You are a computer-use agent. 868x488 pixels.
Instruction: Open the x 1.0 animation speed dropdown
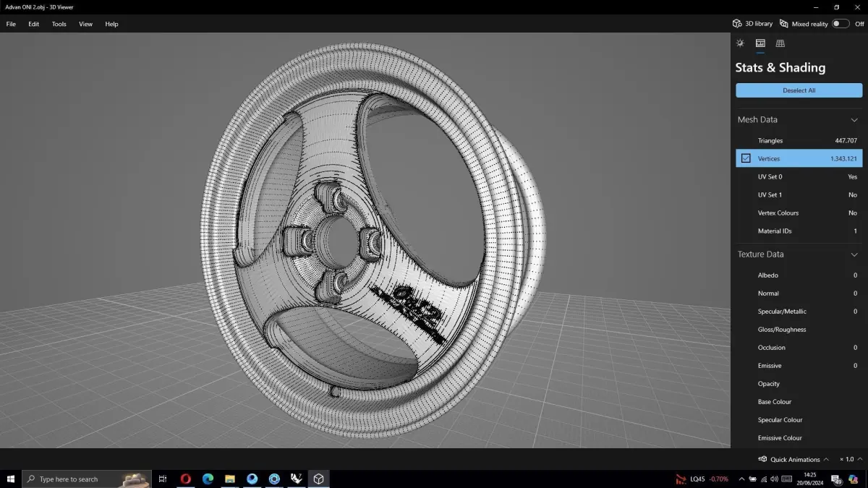(x=851, y=459)
